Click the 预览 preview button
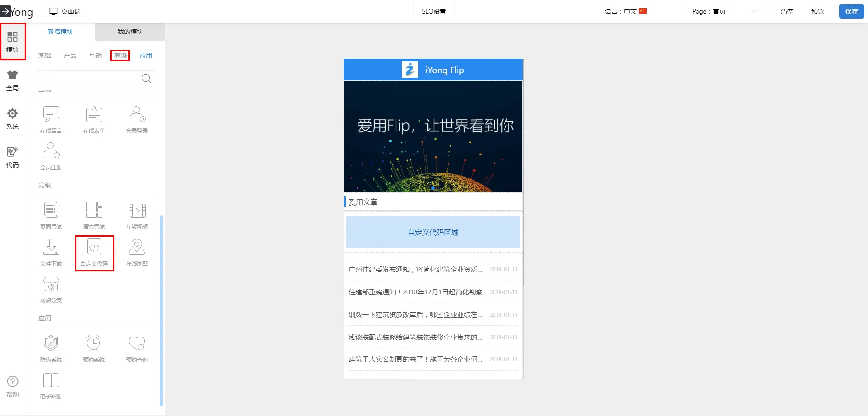The width and height of the screenshot is (868, 416). click(x=817, y=11)
